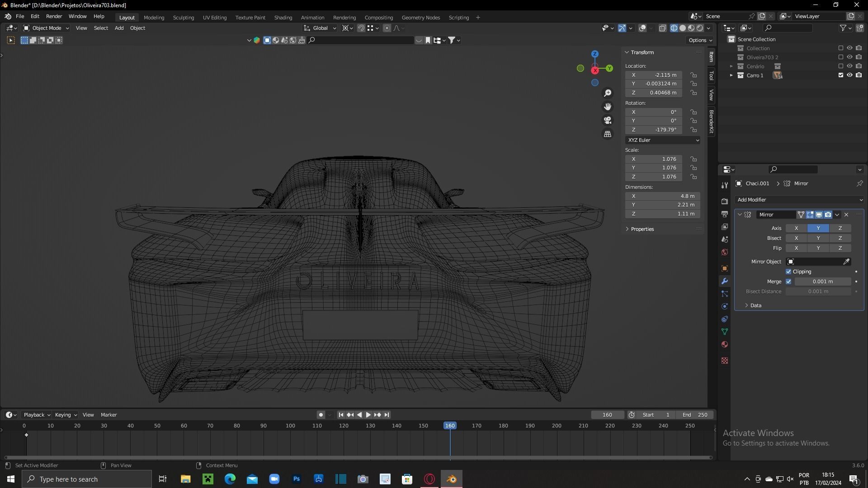Click the Mirror Object eyedropper
868x488 pixels.
tap(846, 262)
